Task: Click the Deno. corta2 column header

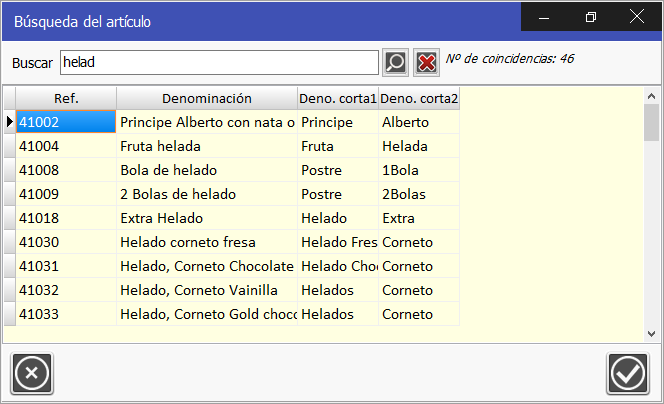Action: pos(418,98)
